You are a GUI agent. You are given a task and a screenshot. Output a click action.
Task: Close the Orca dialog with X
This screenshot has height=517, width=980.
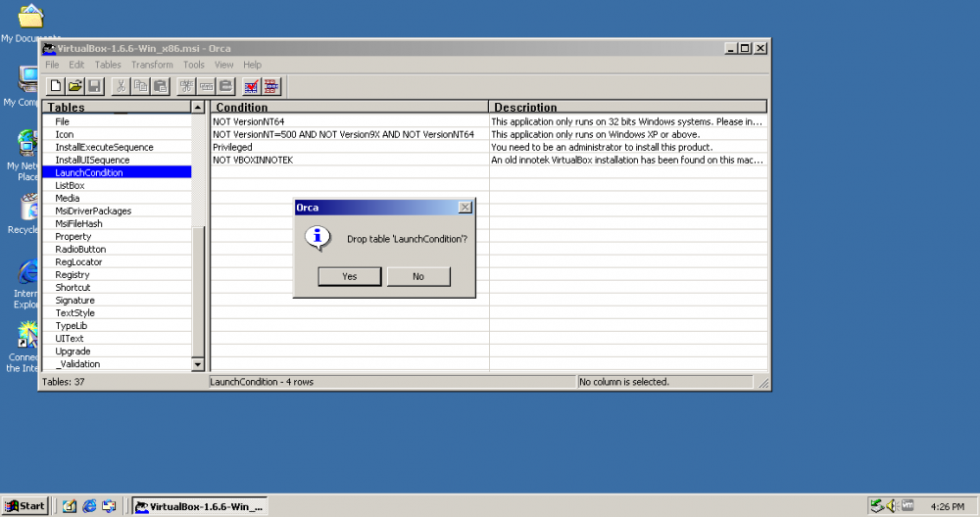point(465,208)
